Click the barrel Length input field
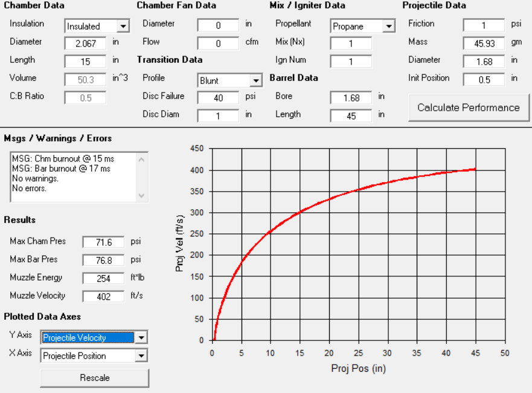The height and width of the screenshot is (393, 532). pyautogui.click(x=351, y=115)
